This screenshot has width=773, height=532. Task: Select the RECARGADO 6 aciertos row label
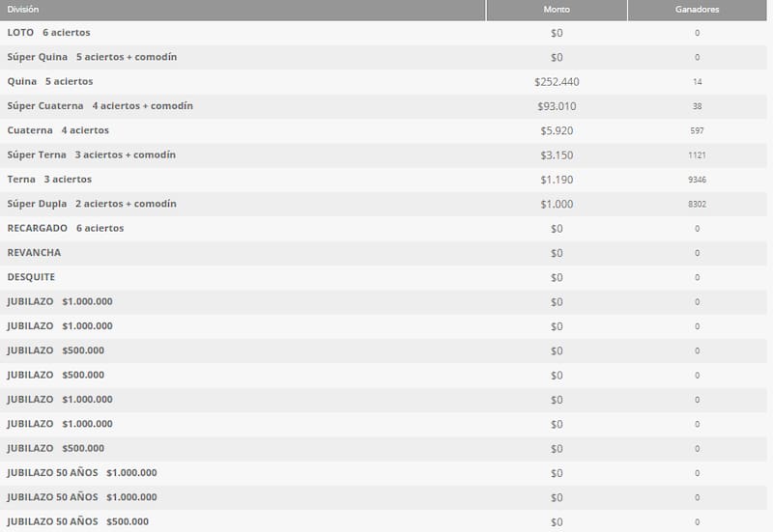(65, 229)
